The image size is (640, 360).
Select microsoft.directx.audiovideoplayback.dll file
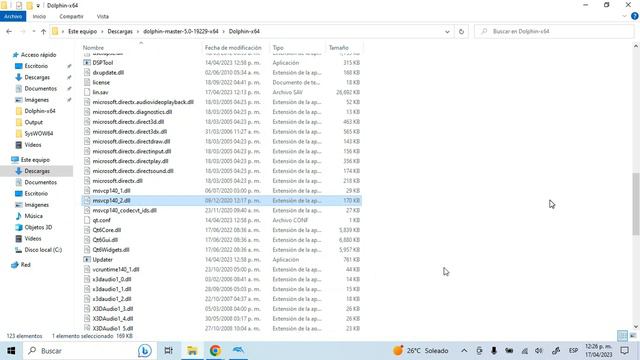pyautogui.click(x=143, y=102)
